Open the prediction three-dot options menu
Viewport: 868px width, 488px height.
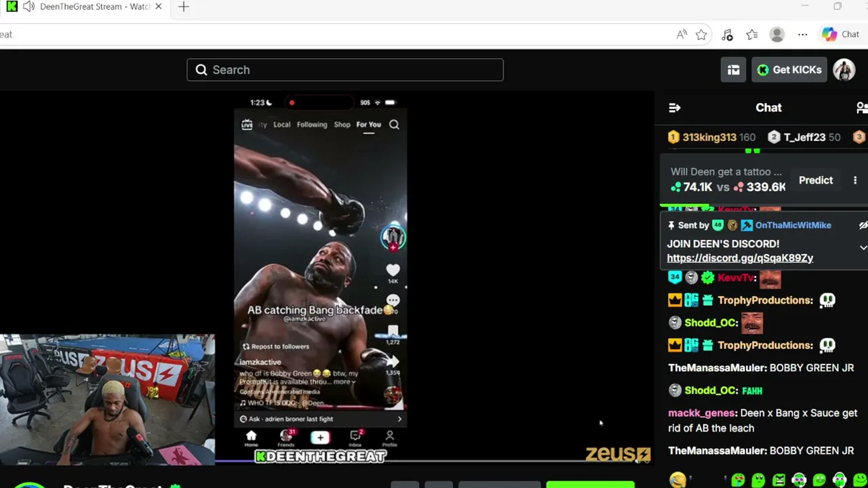(855, 180)
